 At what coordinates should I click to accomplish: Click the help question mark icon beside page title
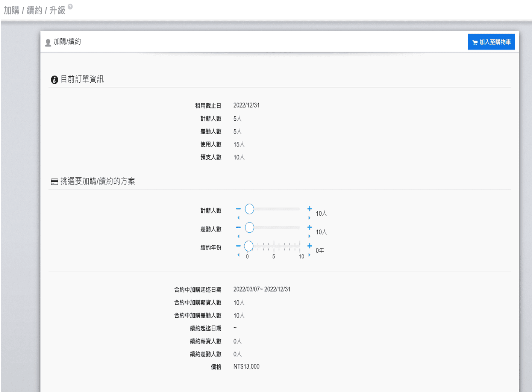click(70, 7)
